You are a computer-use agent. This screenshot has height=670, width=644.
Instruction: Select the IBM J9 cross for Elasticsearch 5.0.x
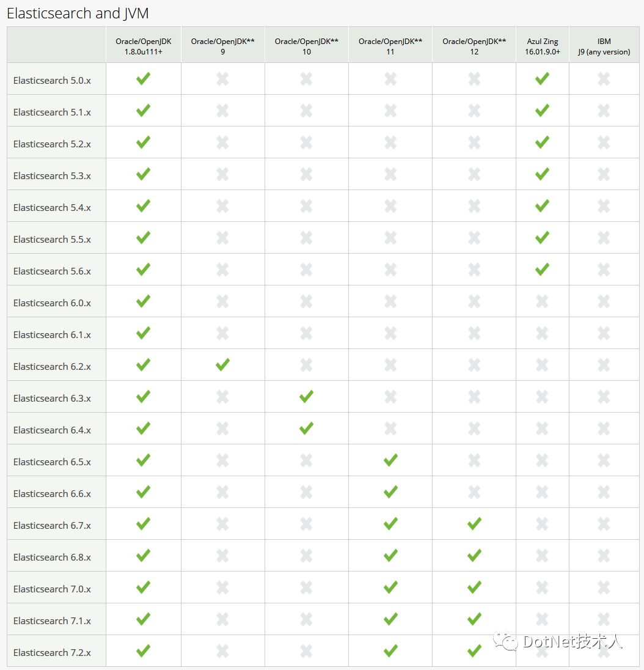point(604,79)
